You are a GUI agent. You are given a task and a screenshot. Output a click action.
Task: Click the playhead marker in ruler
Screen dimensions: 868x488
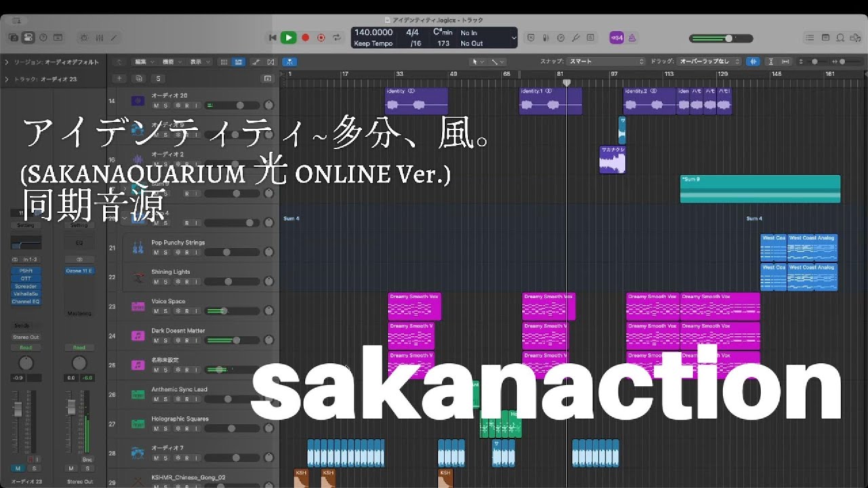[567, 83]
